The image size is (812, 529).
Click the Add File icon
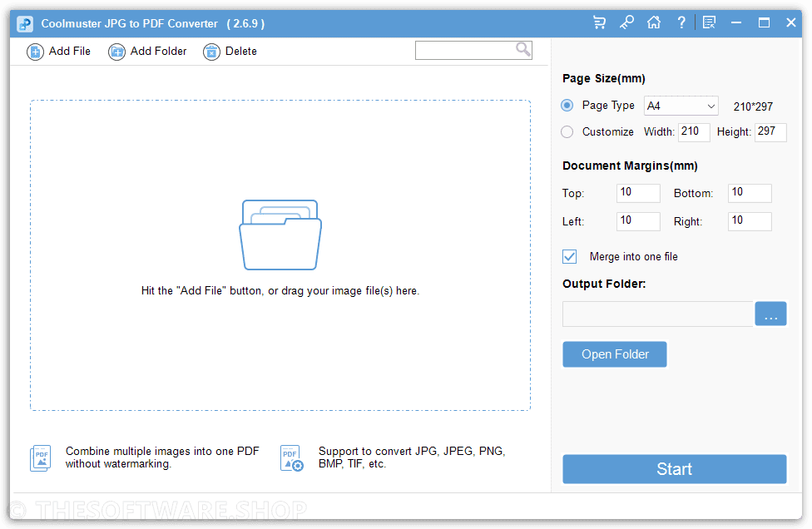(x=35, y=52)
